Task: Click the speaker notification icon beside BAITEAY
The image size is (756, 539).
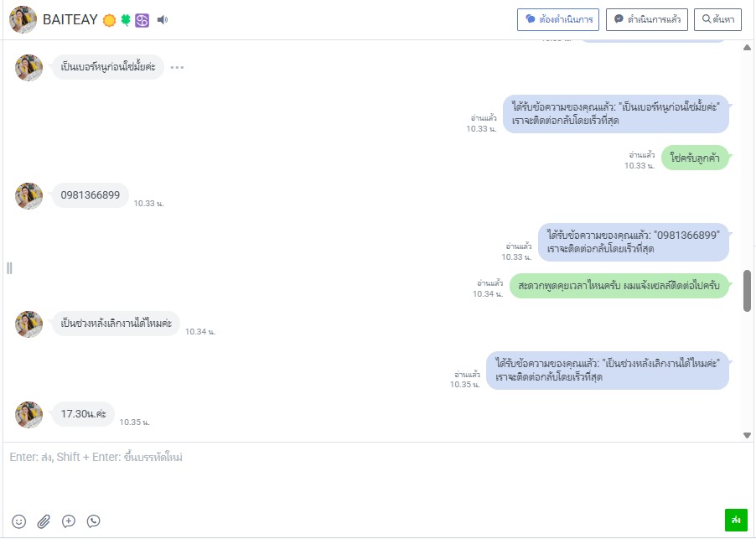Action: point(163,20)
